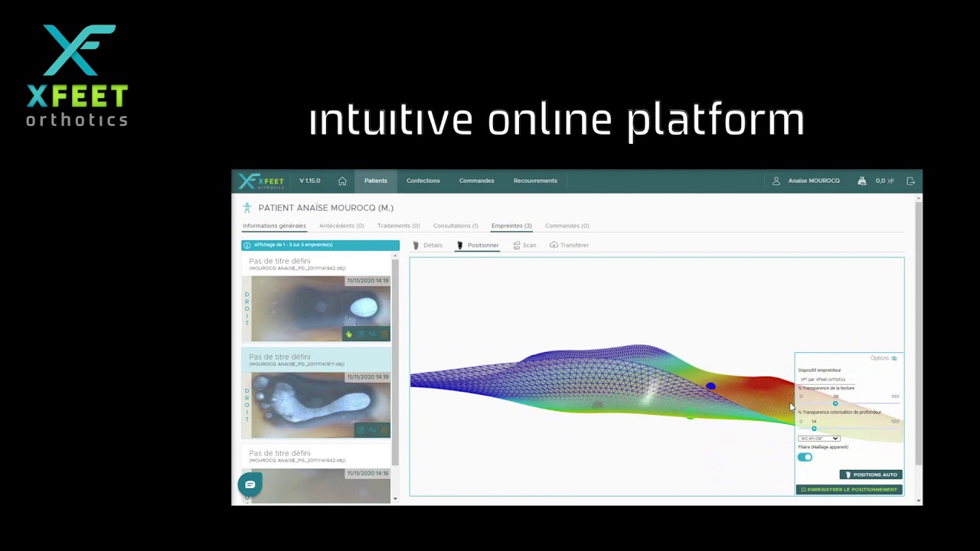Open the Scan view
The width and height of the screenshot is (980, 551).
[x=524, y=246]
